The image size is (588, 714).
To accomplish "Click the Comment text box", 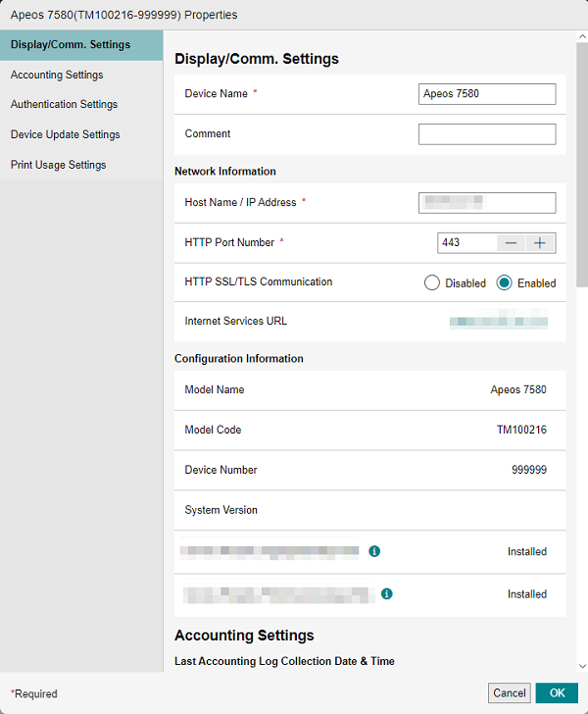I will [x=487, y=134].
